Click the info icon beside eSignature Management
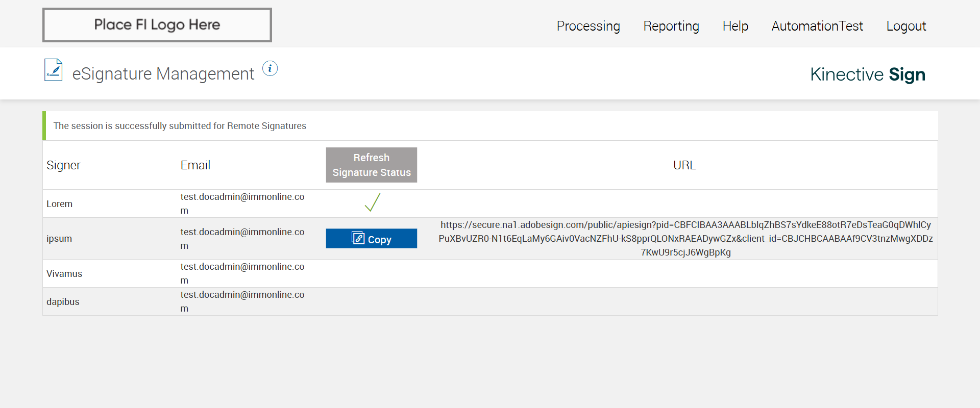Screen dimensions: 980x408 (270, 68)
